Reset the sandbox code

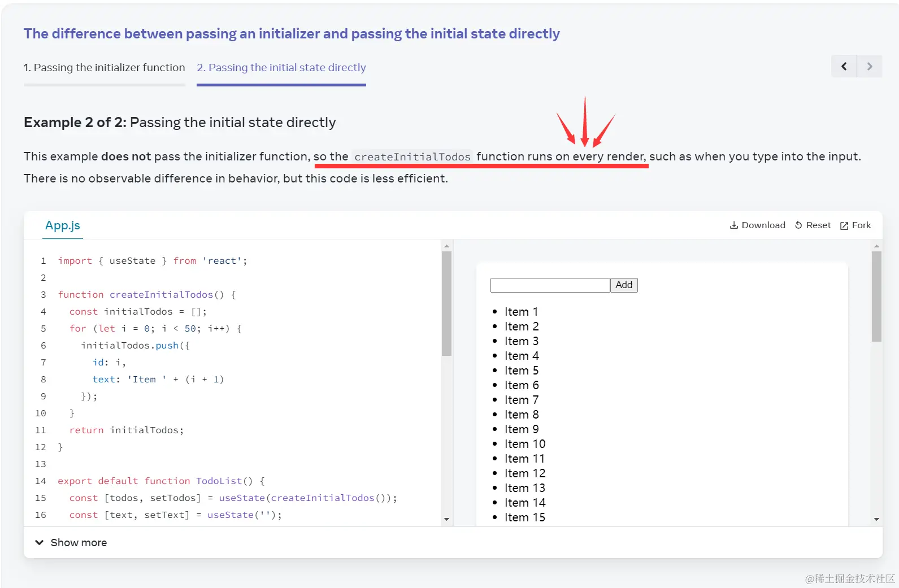[813, 225]
